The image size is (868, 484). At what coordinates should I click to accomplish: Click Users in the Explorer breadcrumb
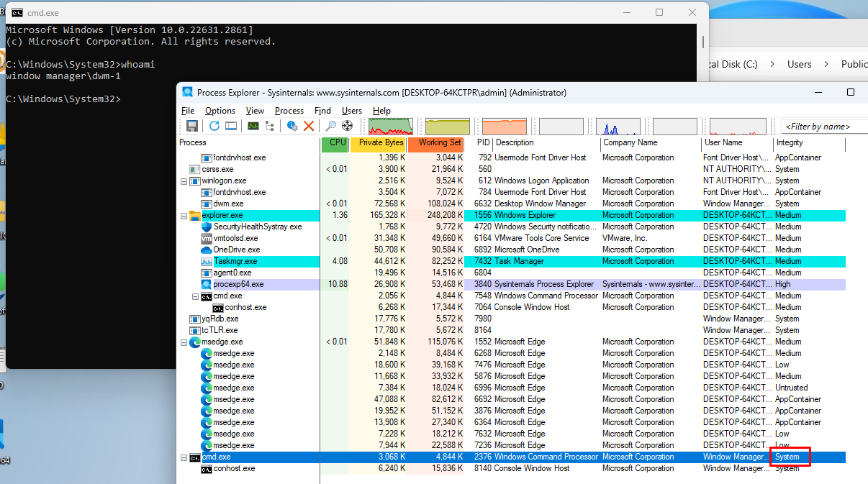[x=799, y=64]
